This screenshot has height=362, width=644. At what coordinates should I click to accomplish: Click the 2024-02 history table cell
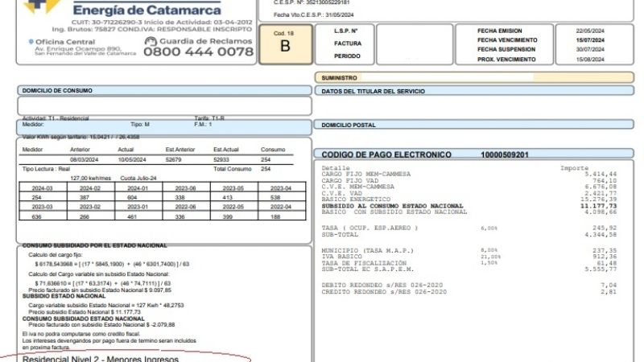[90, 188]
